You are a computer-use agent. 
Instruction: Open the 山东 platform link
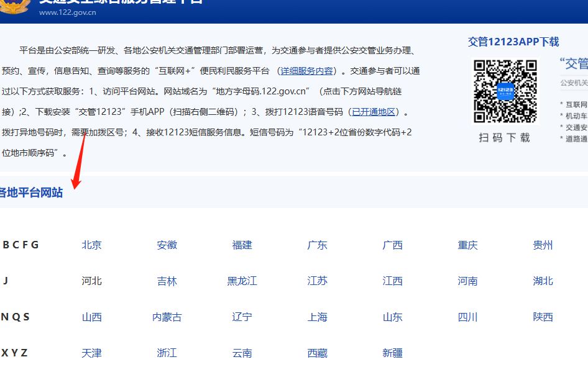[393, 317]
